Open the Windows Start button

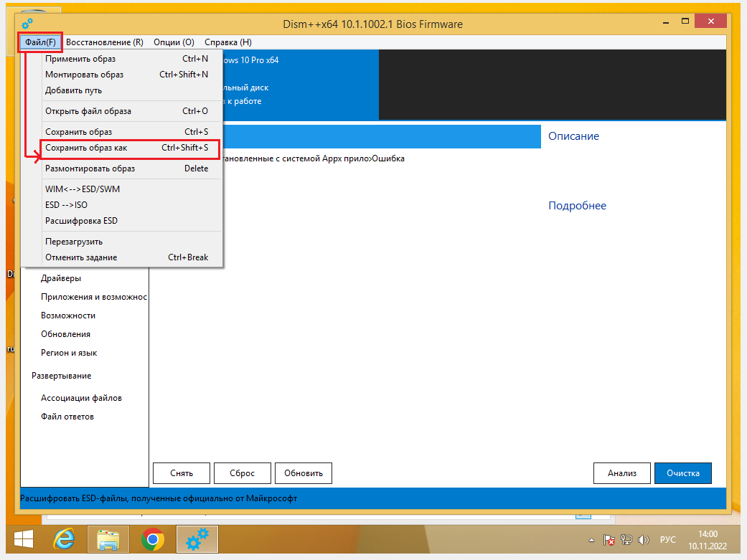(x=24, y=539)
